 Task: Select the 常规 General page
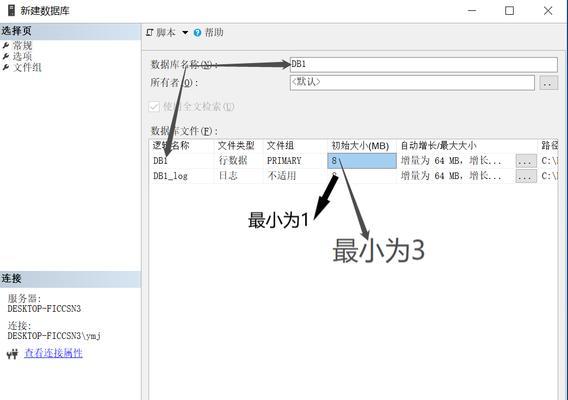click(x=22, y=45)
